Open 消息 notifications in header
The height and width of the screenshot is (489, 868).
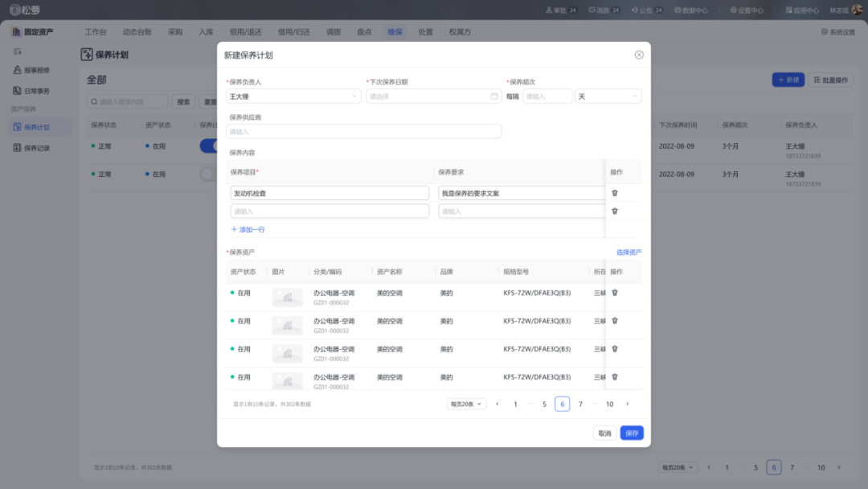[x=604, y=10]
